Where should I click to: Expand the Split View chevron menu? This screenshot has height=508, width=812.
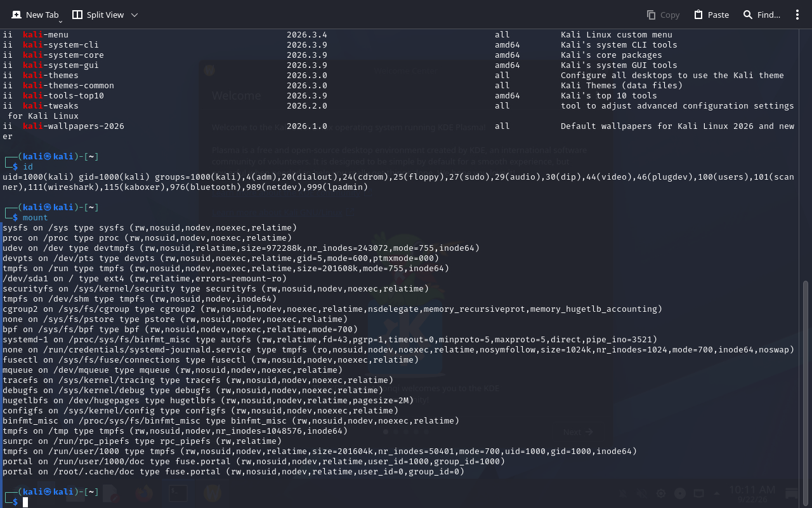pyautogui.click(x=134, y=15)
